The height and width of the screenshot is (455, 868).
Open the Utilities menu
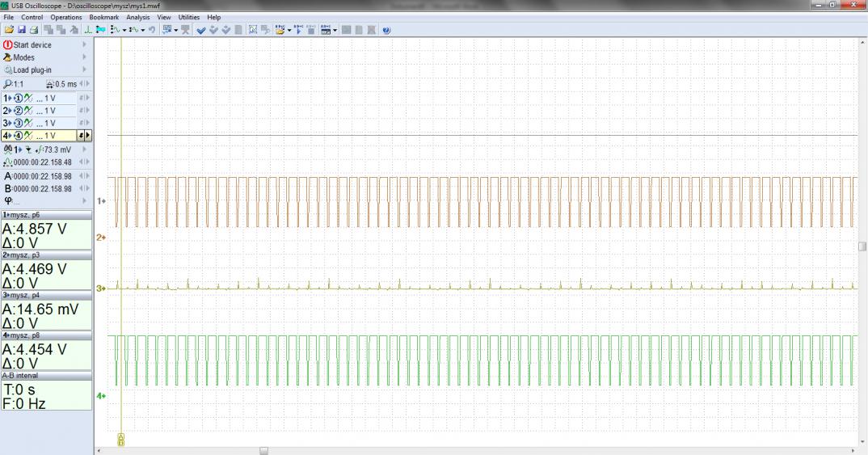pos(188,17)
